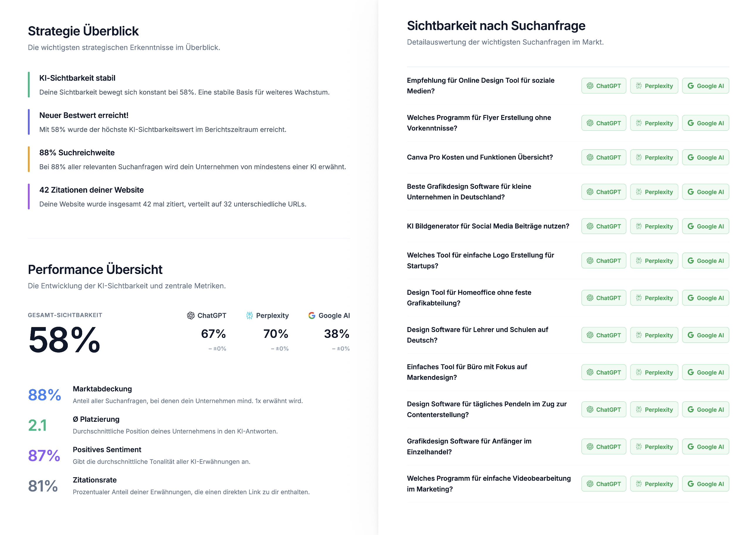The width and height of the screenshot is (756, 535).
Task: Select the Perplexity icon next to Flyer Erstellung query
Action: (654, 123)
